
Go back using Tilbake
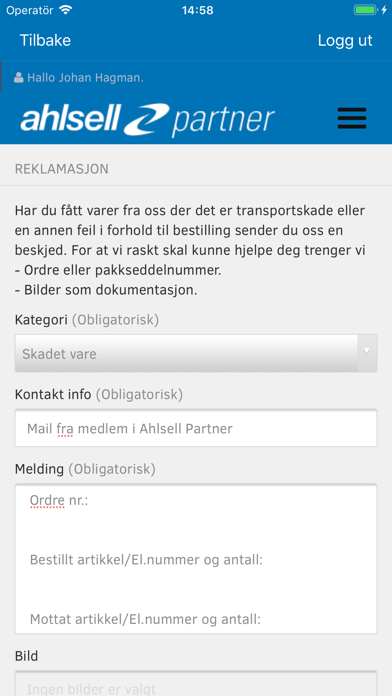click(x=45, y=40)
